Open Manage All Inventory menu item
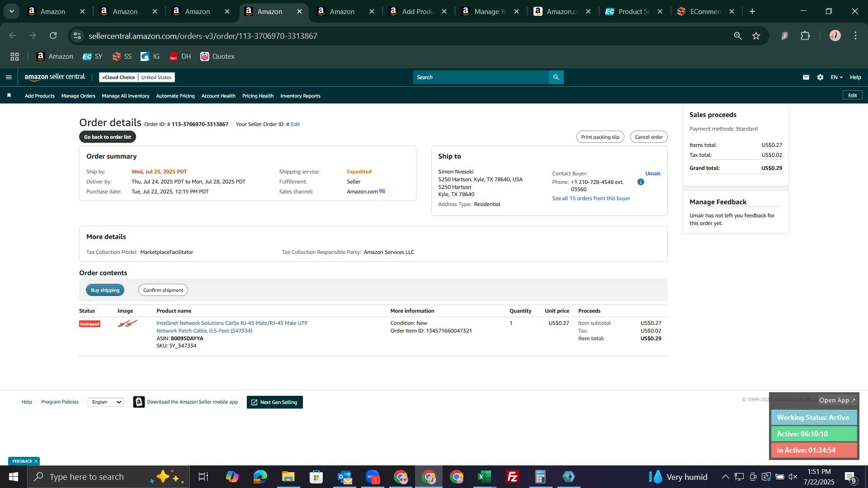 [x=126, y=96]
